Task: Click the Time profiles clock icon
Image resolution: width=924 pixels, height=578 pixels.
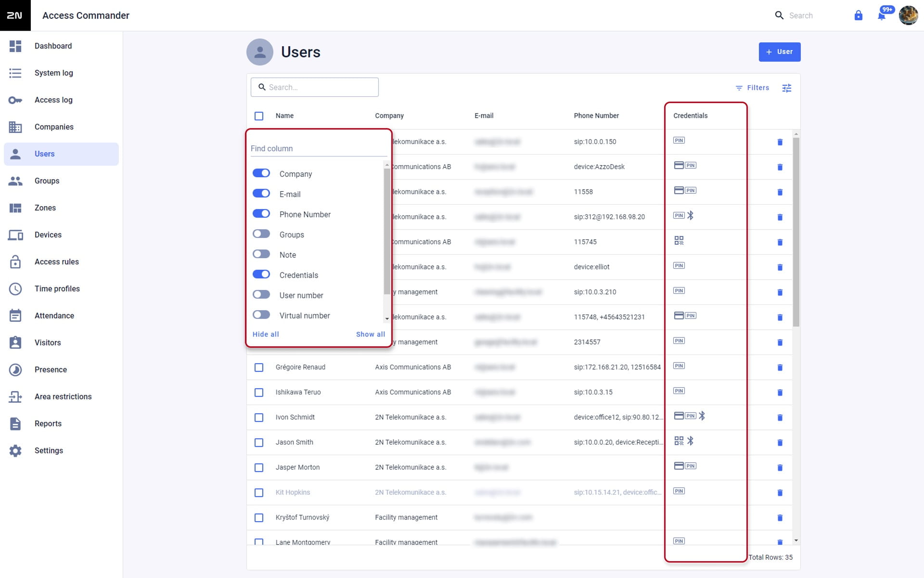Action: [x=15, y=289]
